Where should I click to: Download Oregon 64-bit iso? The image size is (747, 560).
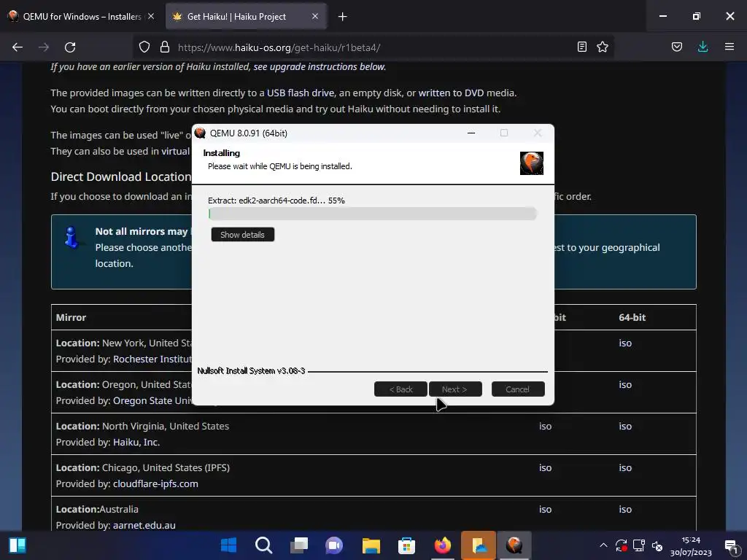coord(625,385)
